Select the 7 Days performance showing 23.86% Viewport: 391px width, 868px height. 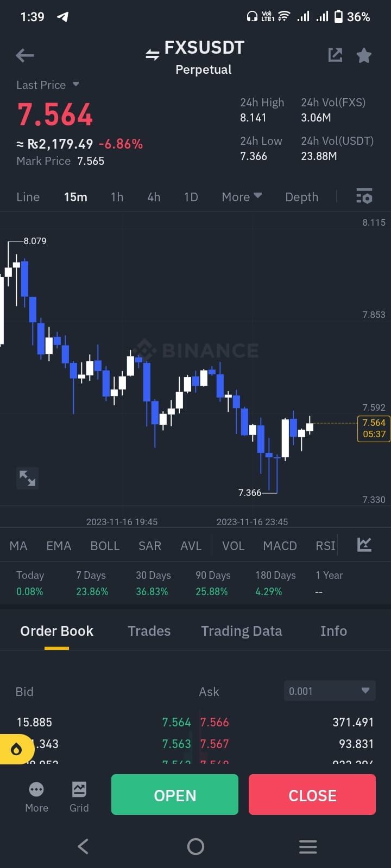tap(92, 583)
